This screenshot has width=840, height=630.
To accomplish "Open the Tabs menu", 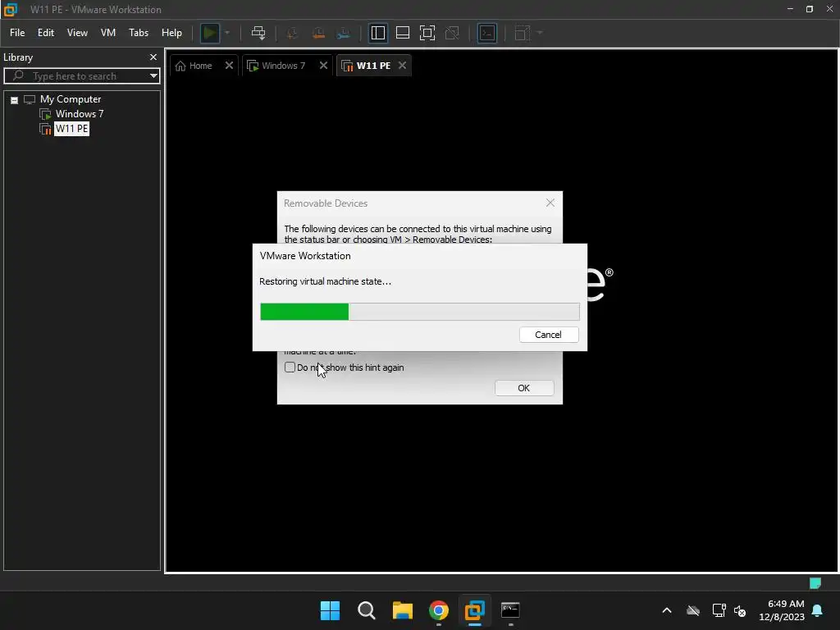I will [x=138, y=33].
